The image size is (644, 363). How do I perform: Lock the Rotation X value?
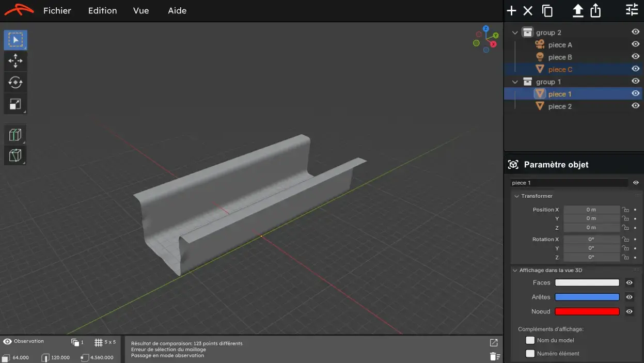pos(625,240)
